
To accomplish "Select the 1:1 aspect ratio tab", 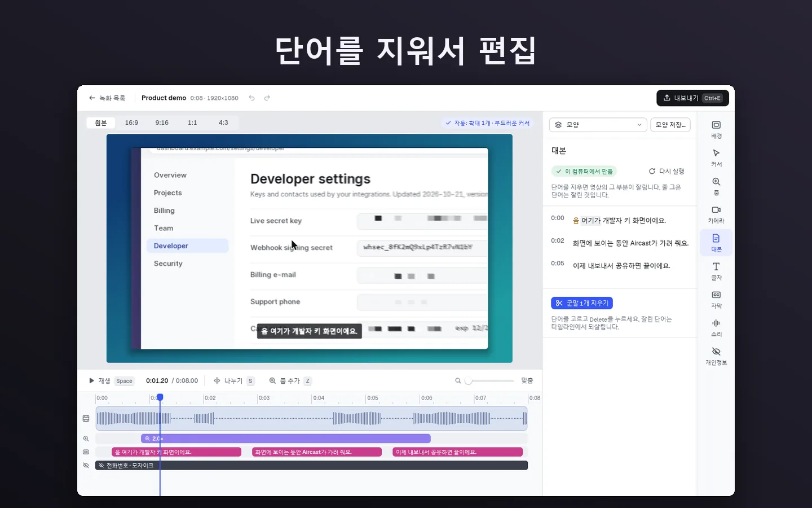I will tap(192, 122).
